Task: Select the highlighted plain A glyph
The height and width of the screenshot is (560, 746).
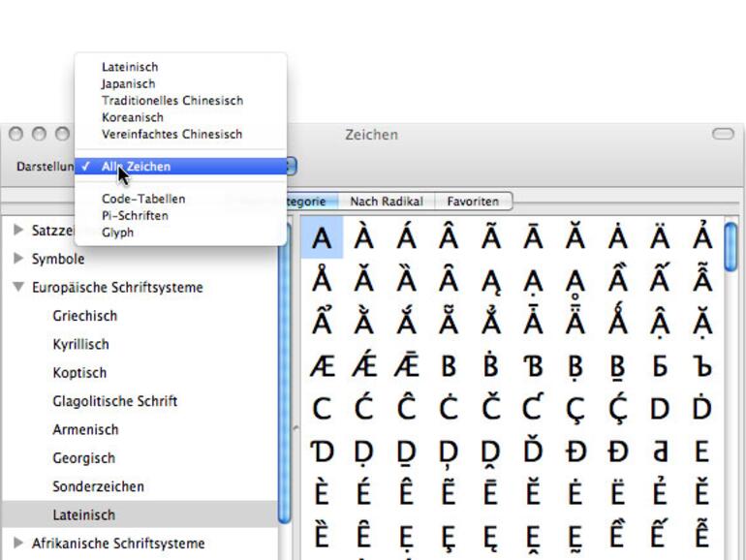Action: coord(322,237)
